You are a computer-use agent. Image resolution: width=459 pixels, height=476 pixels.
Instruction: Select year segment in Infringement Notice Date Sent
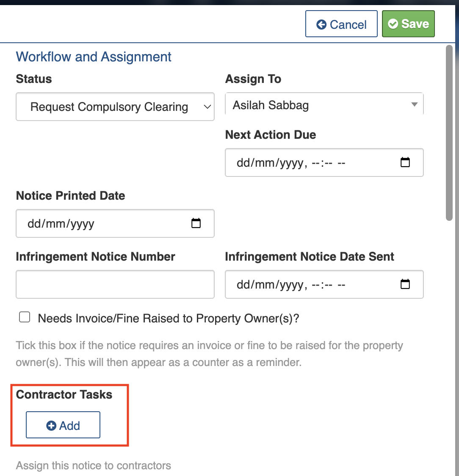[x=290, y=285]
